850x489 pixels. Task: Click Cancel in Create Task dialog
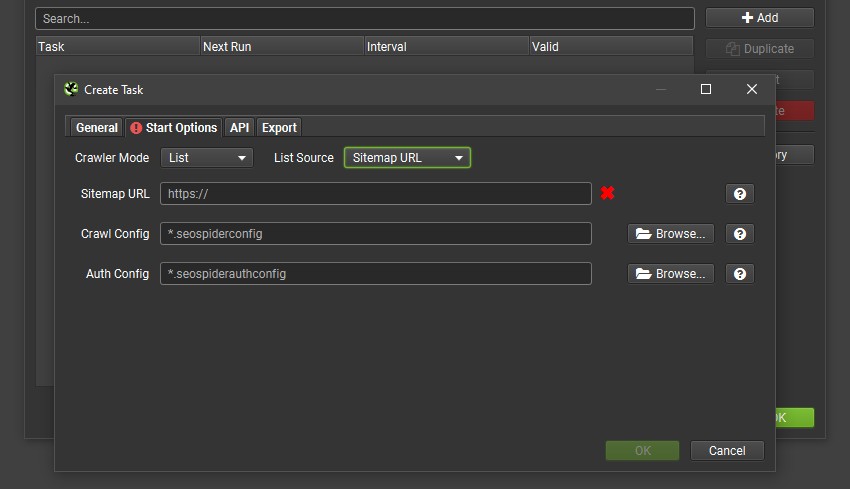727,451
